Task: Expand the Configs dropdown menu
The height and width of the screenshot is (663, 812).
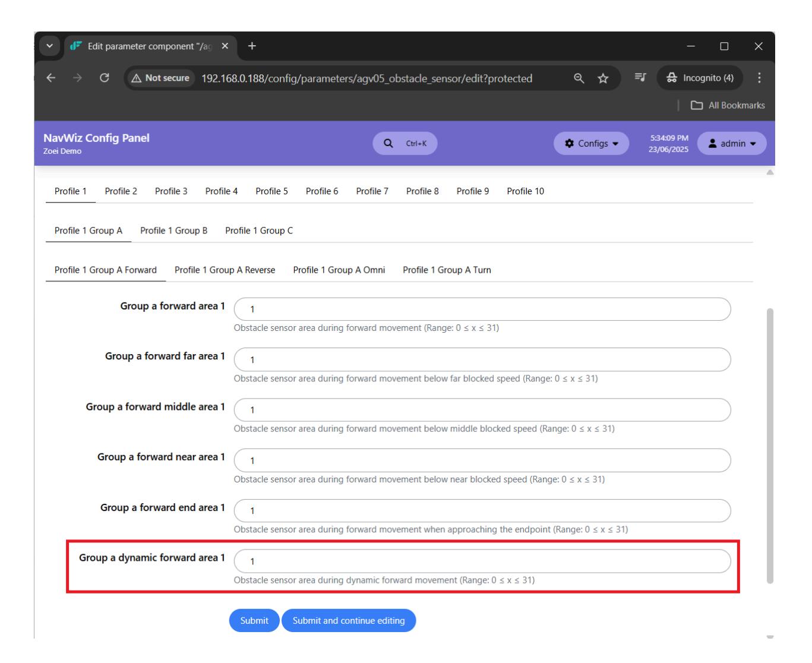Action: coord(591,143)
